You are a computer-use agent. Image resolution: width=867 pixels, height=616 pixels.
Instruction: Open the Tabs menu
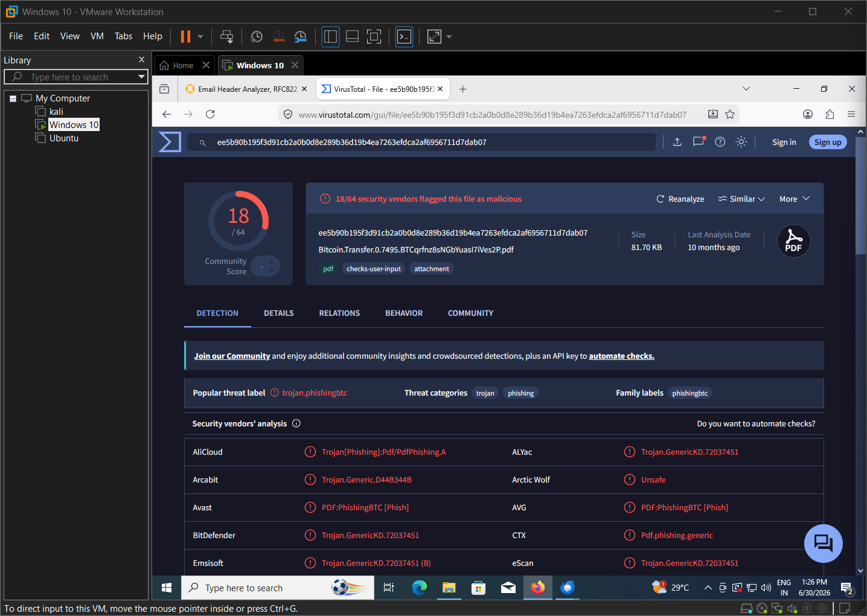coord(123,36)
